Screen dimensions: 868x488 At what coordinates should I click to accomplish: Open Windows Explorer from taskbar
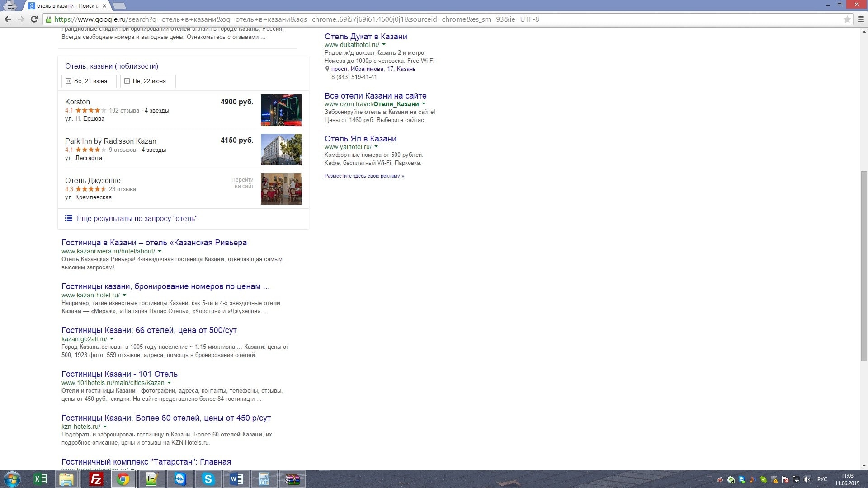click(x=67, y=479)
